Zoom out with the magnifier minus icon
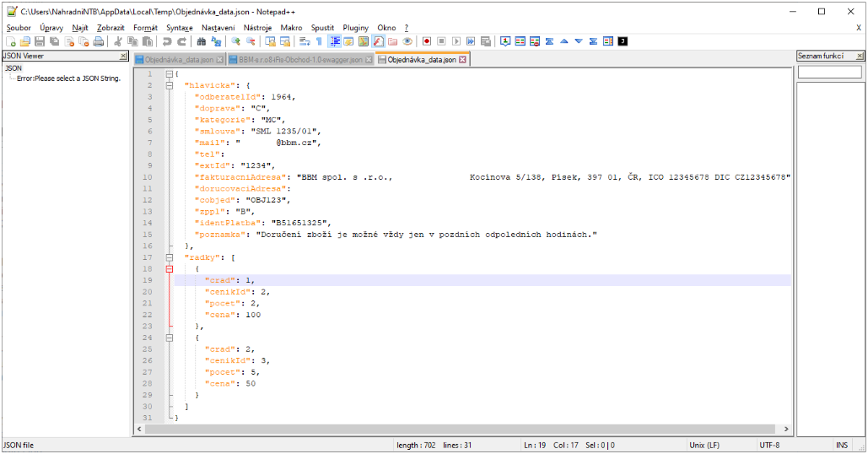The width and height of the screenshot is (868, 454). [251, 41]
